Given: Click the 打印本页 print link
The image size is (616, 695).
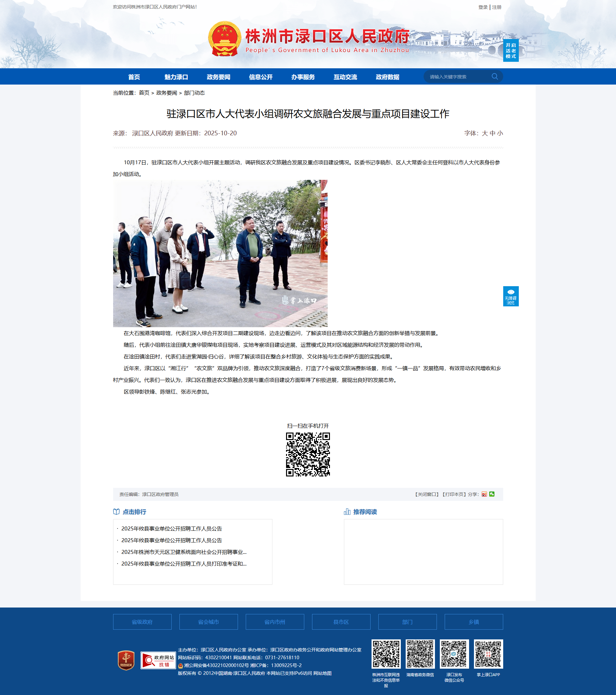Looking at the screenshot, I should pyautogui.click(x=454, y=494).
